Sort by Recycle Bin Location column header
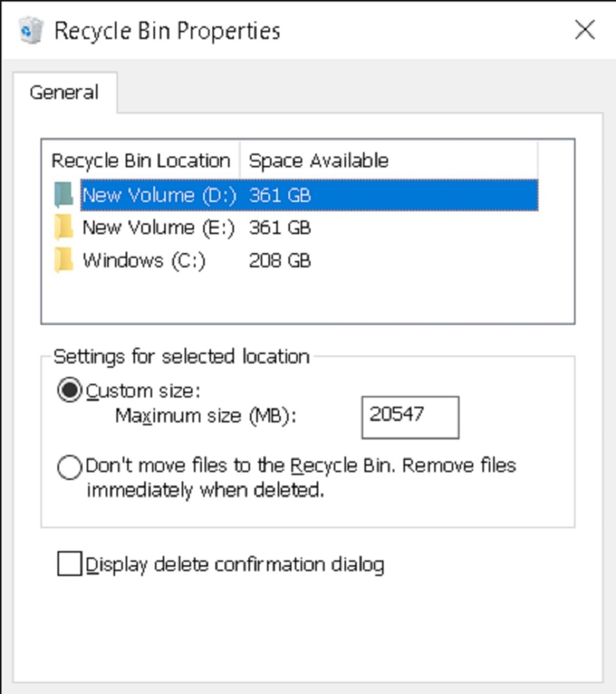Screen dimensions: 616x694 pos(141,161)
